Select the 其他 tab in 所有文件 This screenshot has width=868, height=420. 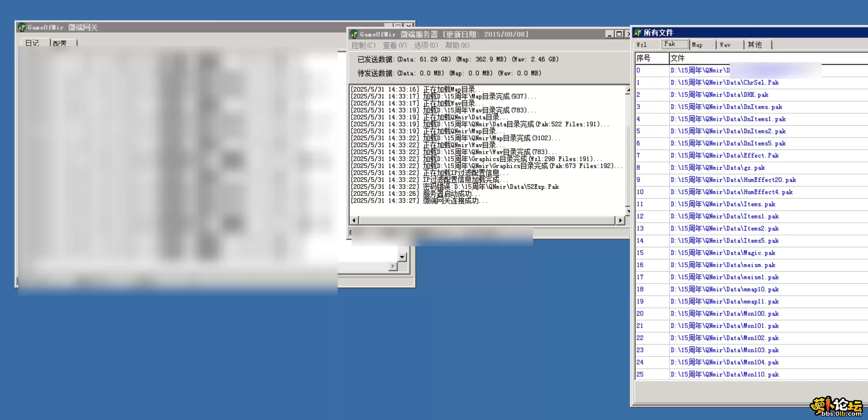coord(758,45)
